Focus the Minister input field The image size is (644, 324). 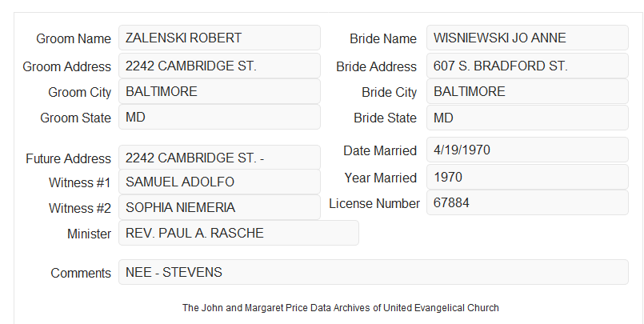click(x=238, y=233)
